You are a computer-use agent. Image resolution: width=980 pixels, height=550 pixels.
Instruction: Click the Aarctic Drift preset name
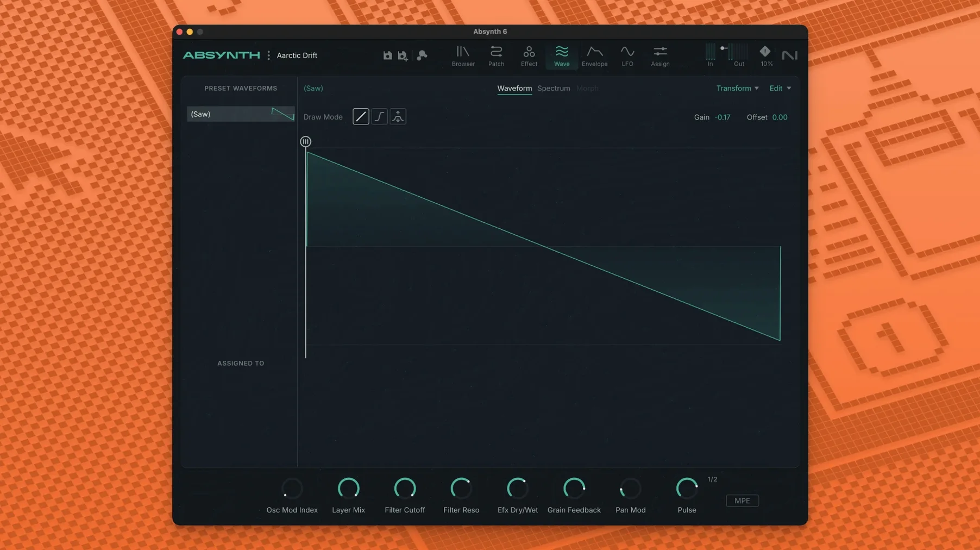click(297, 55)
